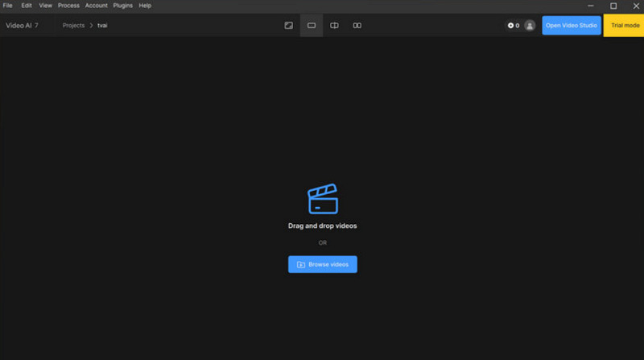
Task: Click the credits counter icon
Action: pos(511,26)
